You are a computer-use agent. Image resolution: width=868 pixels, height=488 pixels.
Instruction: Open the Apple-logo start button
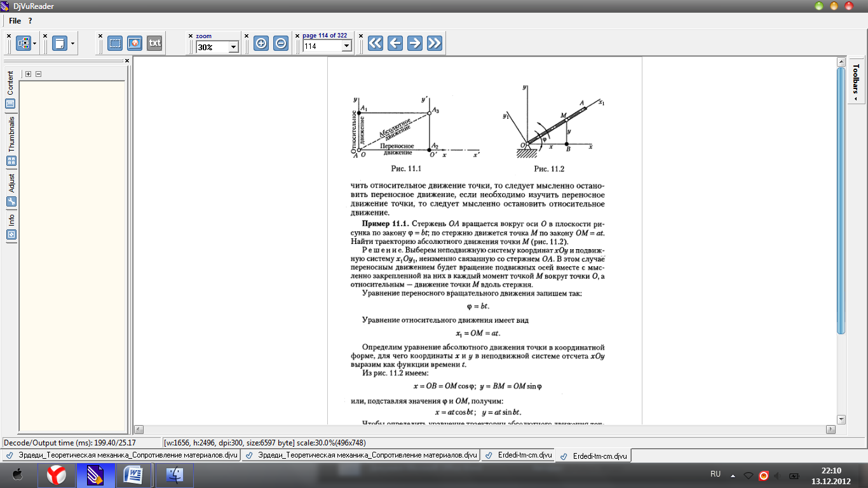point(17,475)
